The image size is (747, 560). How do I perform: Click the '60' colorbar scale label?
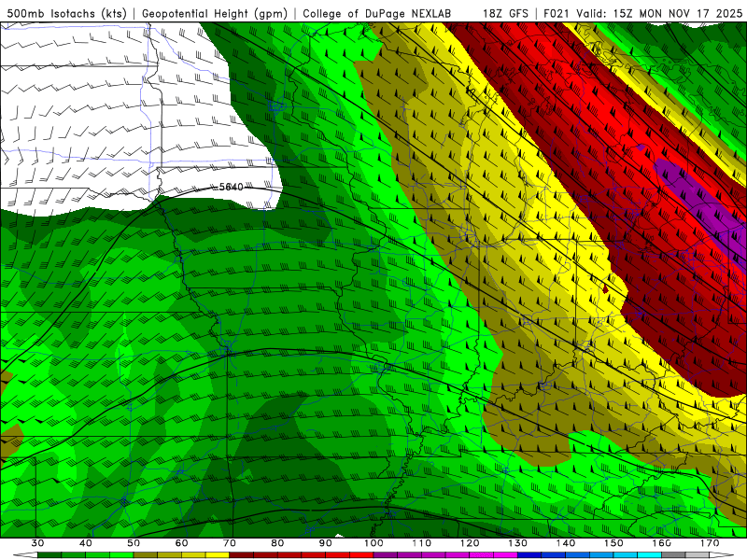(x=181, y=543)
